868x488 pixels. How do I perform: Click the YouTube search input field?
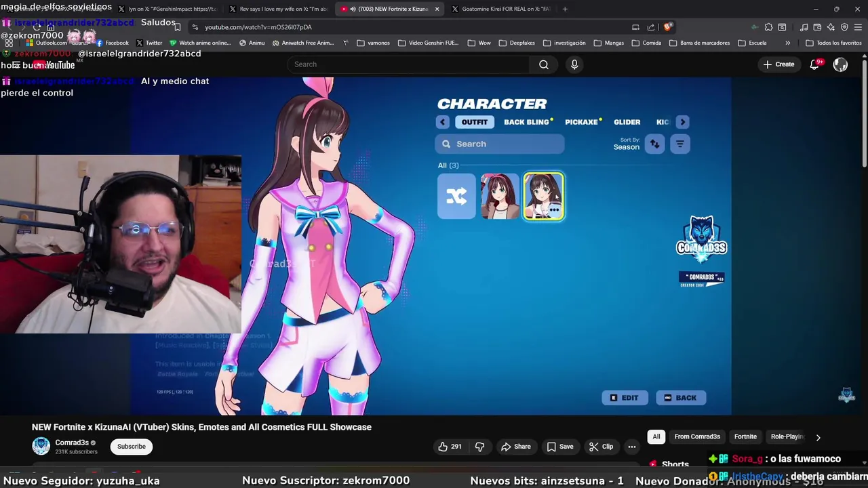(x=409, y=64)
